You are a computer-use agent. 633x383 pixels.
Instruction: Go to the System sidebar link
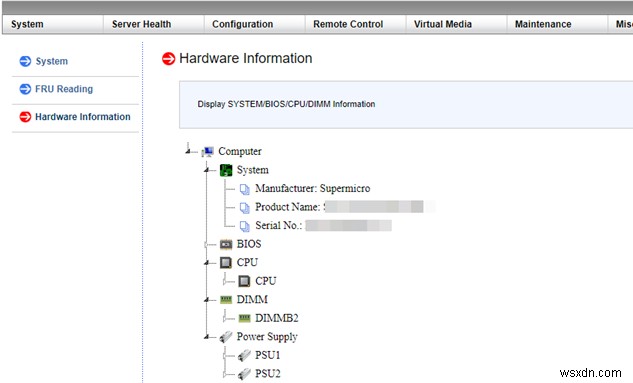click(52, 61)
